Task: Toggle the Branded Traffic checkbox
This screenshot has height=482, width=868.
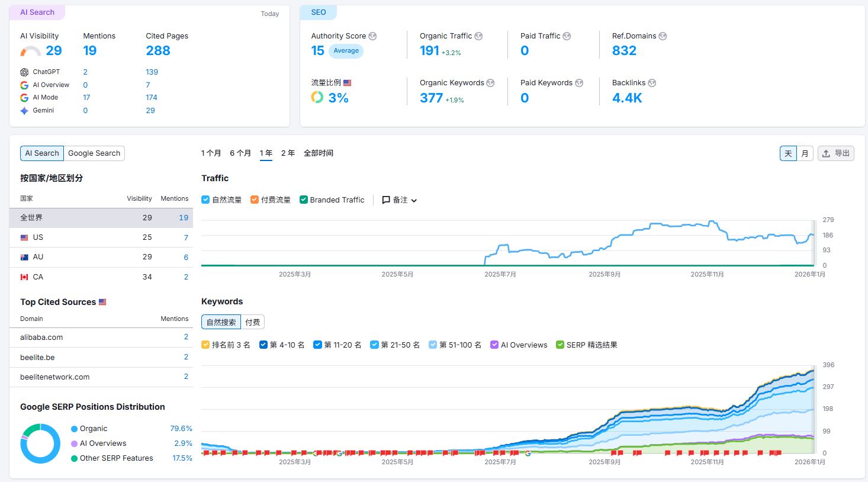Action: [x=304, y=200]
